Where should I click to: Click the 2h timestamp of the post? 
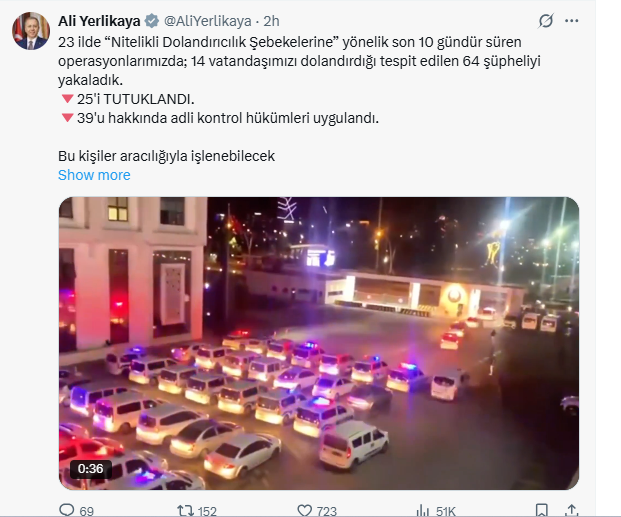(271, 21)
